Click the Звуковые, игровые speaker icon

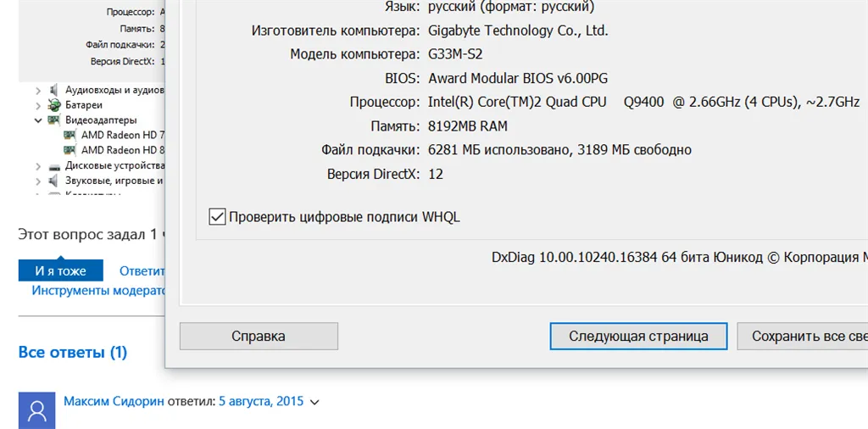[x=54, y=181]
